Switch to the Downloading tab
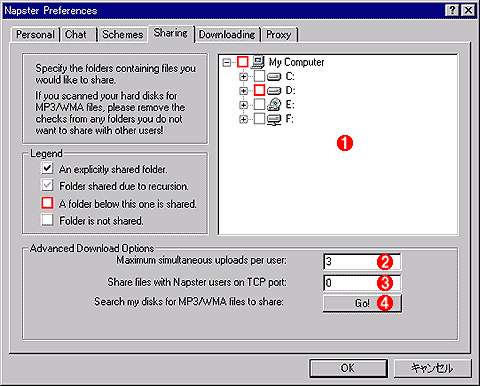The width and height of the screenshot is (480, 386). point(227,35)
